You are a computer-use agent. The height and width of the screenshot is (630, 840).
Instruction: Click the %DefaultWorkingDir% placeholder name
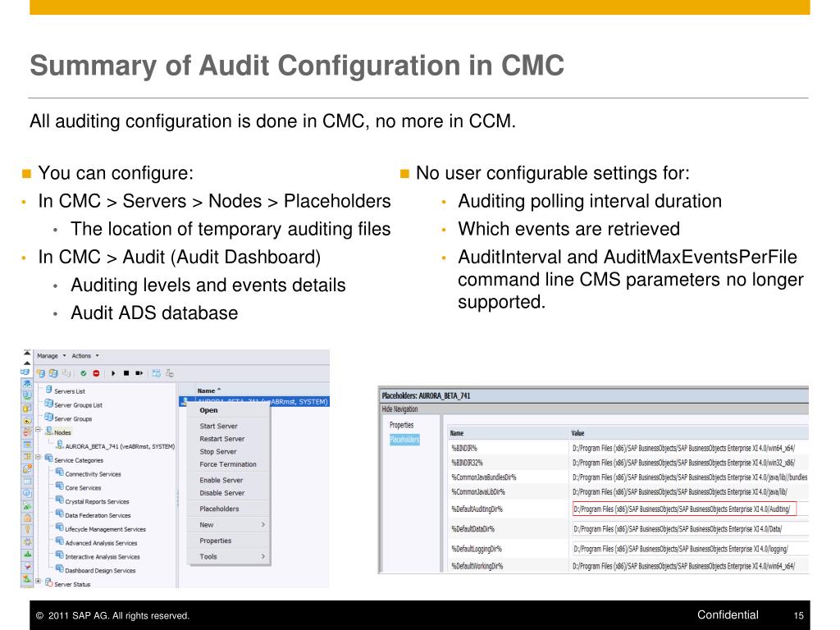pos(477,566)
